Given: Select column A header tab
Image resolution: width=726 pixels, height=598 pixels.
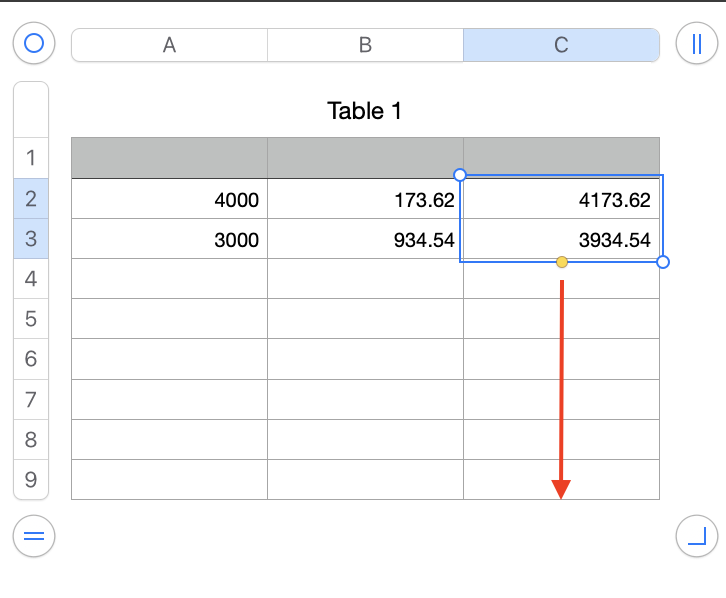Looking at the screenshot, I should pyautogui.click(x=170, y=45).
